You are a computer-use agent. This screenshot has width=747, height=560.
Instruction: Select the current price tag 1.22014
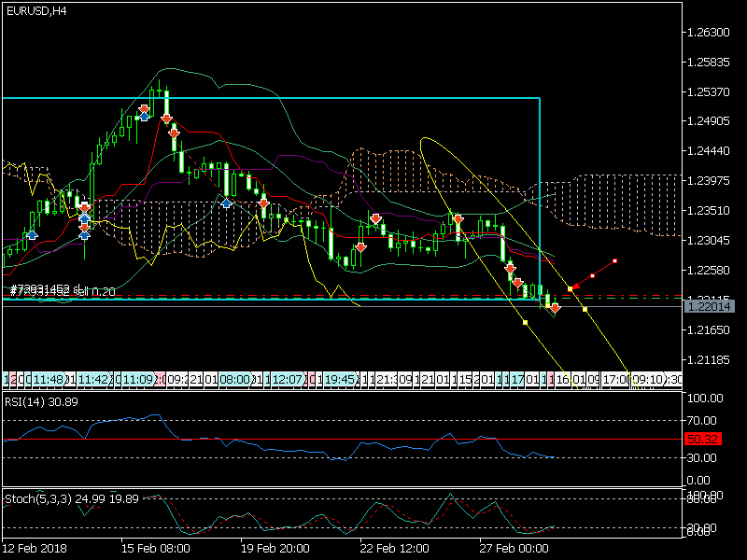point(710,307)
